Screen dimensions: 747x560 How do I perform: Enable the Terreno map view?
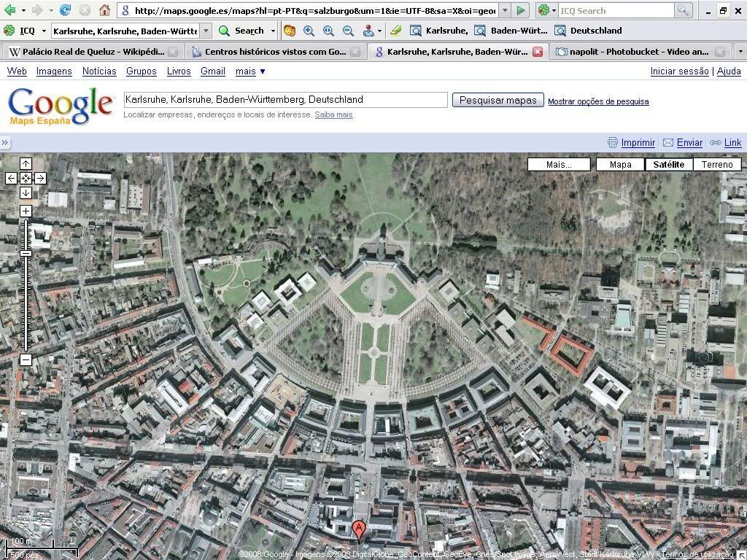[x=716, y=164]
